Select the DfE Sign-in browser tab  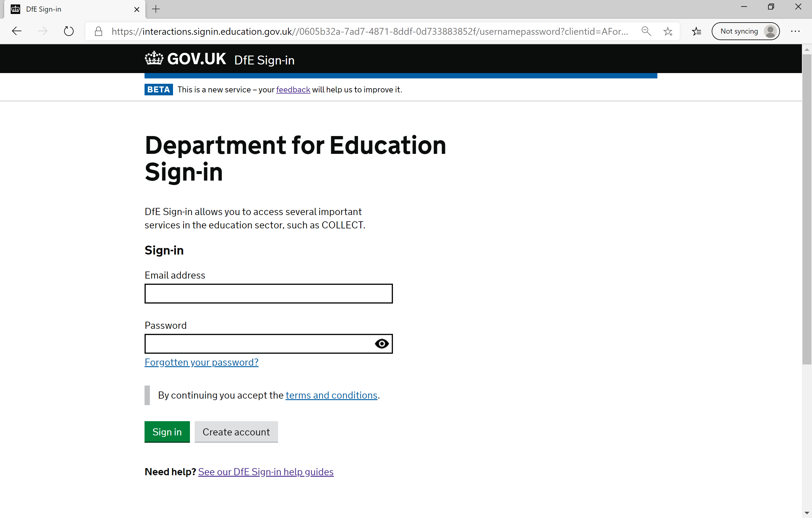click(67, 9)
